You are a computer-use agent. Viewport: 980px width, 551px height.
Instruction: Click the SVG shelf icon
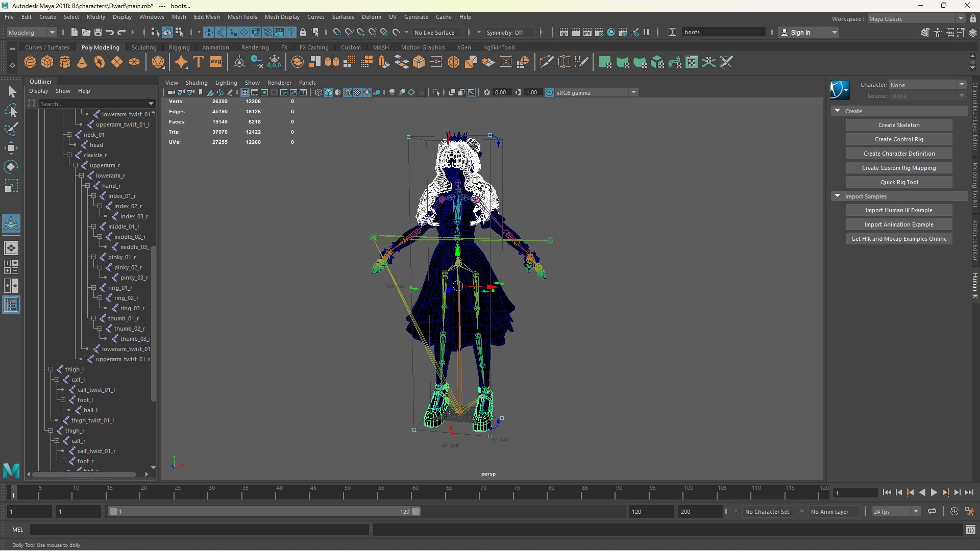216,62
